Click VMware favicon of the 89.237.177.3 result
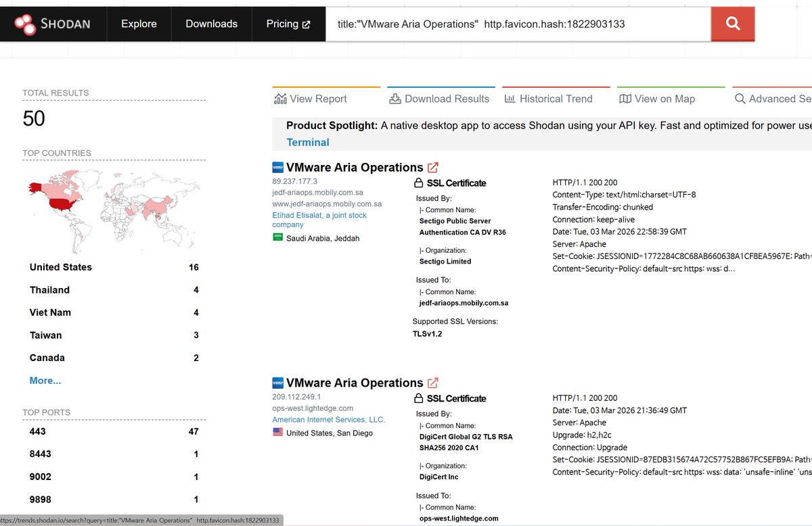This screenshot has height=526, width=812. 277,167
